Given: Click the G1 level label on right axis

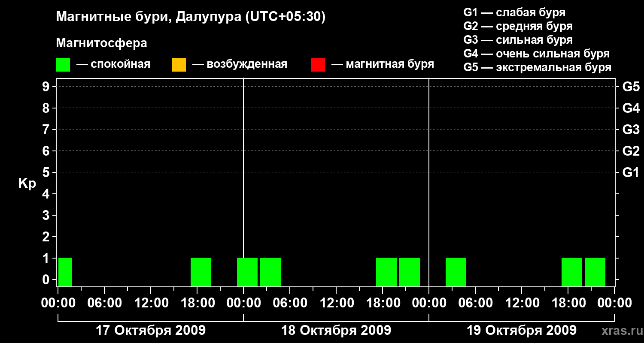Looking at the screenshot, I should [631, 172].
